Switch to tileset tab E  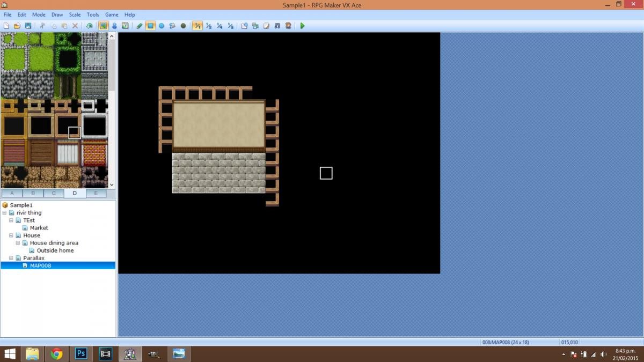96,193
